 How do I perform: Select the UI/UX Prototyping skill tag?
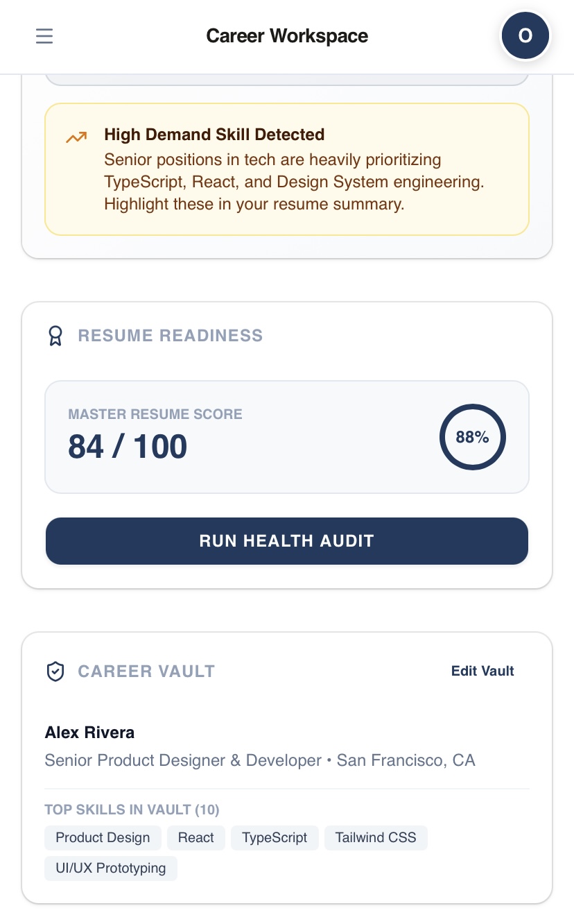[x=111, y=868]
